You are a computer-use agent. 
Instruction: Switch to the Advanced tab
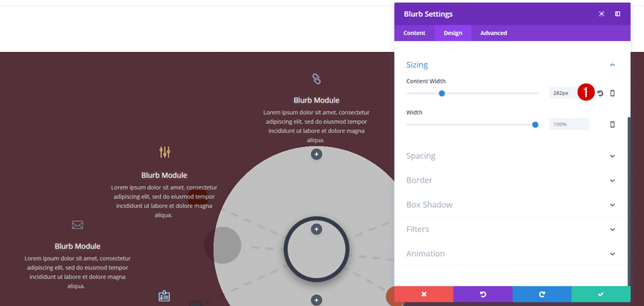point(493,33)
